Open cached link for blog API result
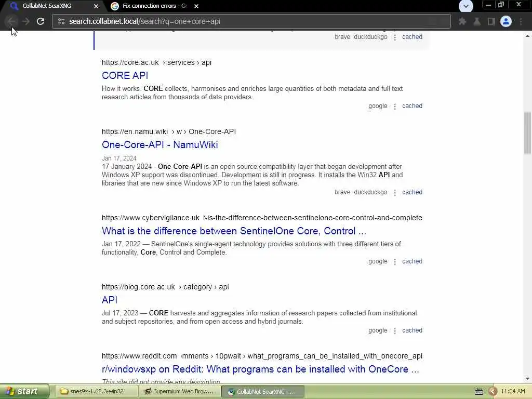The height and width of the screenshot is (399, 532). point(412,330)
